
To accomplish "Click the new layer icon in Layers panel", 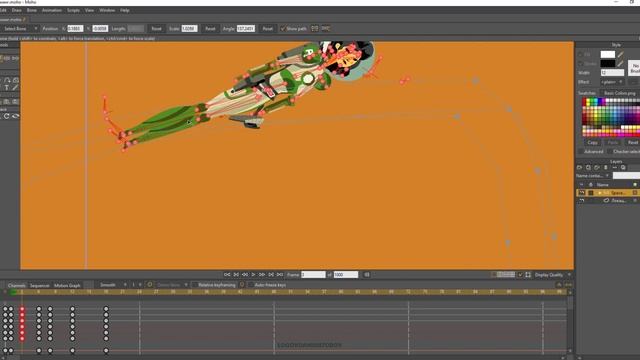I will (579, 168).
